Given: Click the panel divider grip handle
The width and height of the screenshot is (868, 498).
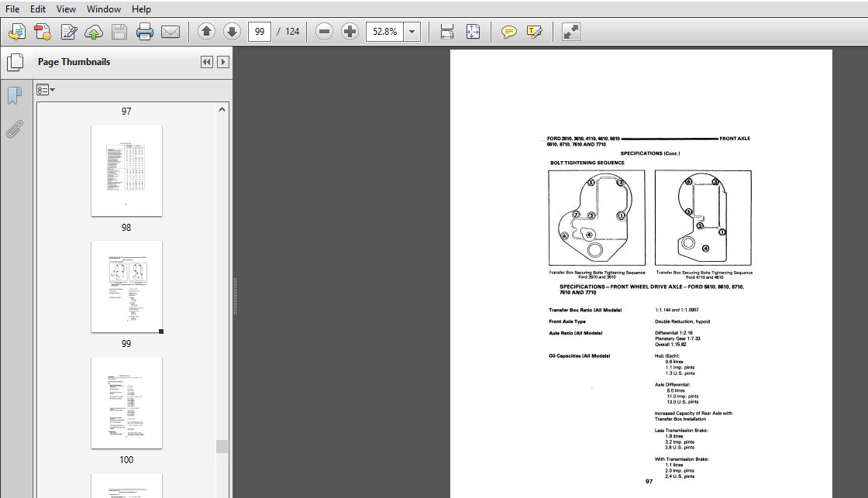Looking at the screenshot, I should (235, 296).
